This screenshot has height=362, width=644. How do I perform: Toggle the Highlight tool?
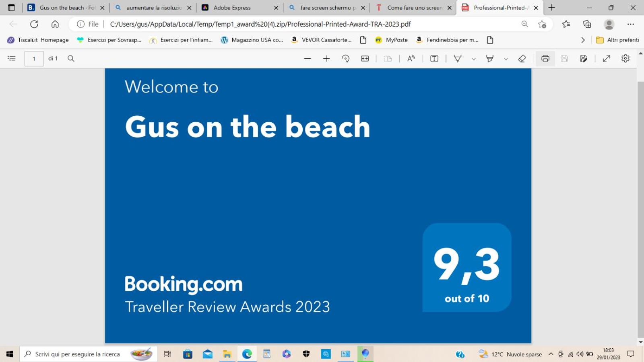(x=490, y=59)
